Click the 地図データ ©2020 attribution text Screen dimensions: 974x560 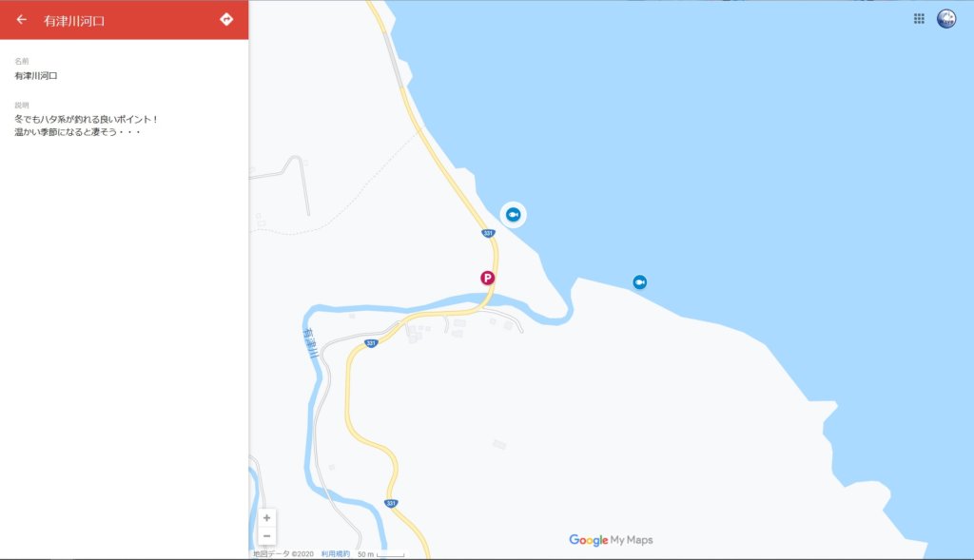tap(283, 553)
